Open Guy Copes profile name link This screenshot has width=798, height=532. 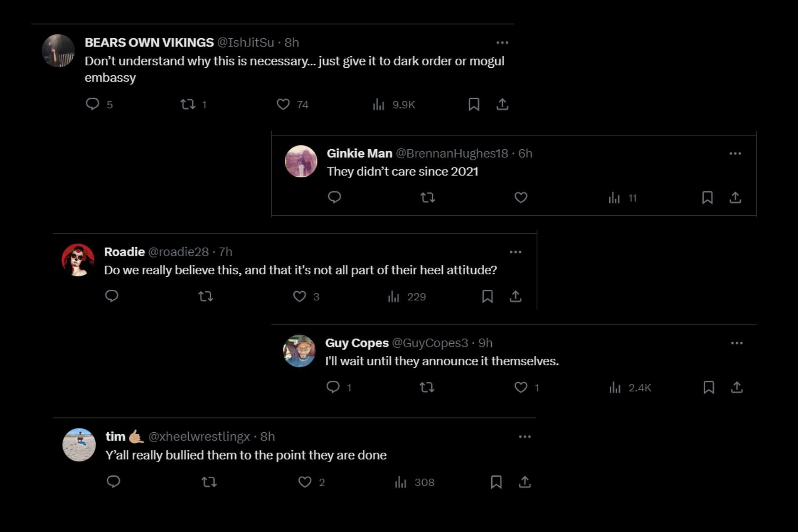pos(357,343)
